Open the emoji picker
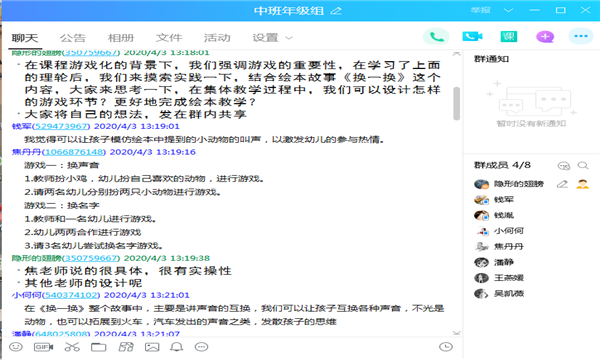 click(16, 347)
